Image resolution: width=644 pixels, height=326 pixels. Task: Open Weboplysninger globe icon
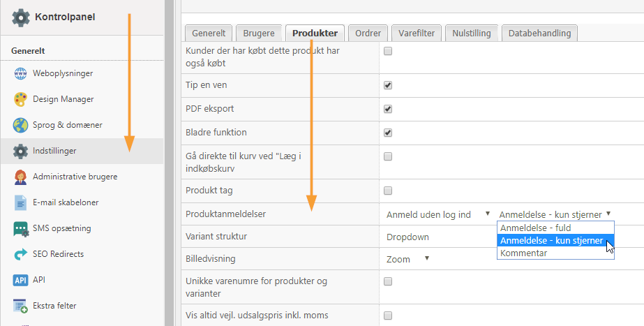[20, 73]
